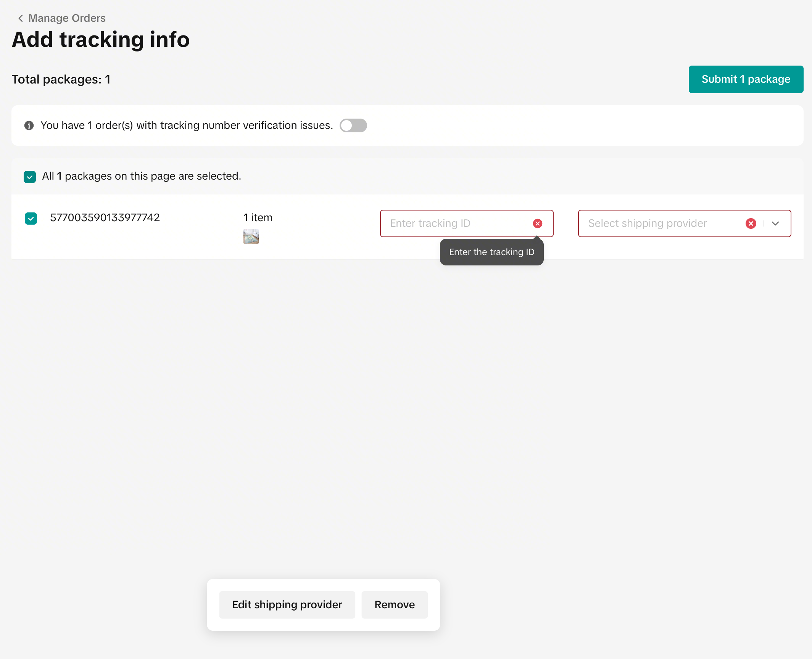Open the product thumbnail under 1 item
This screenshot has width=812, height=659.
point(251,236)
